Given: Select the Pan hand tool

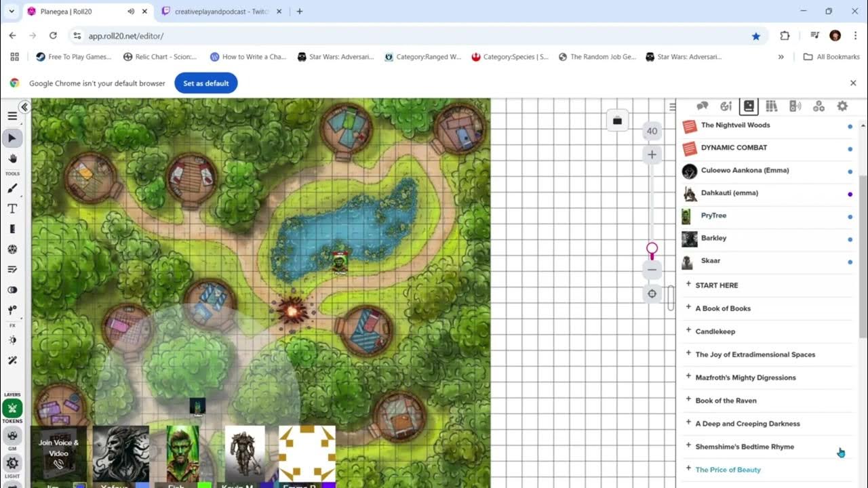Looking at the screenshot, I should (12, 159).
